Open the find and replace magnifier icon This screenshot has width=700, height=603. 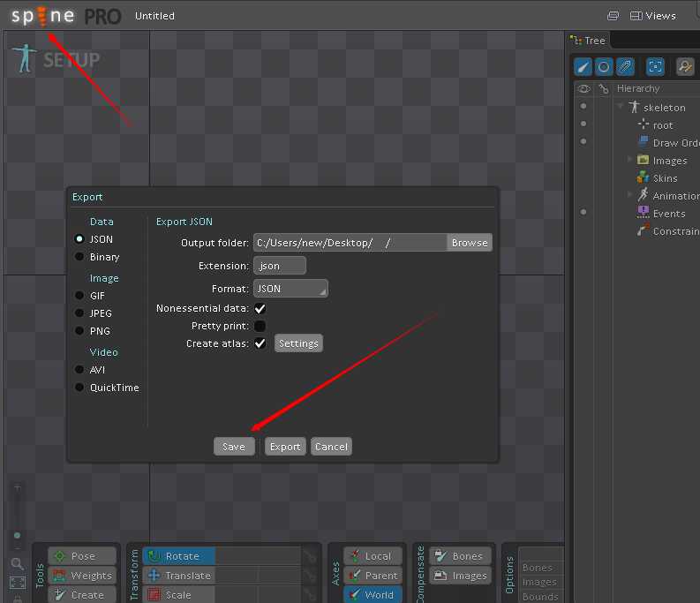point(685,67)
